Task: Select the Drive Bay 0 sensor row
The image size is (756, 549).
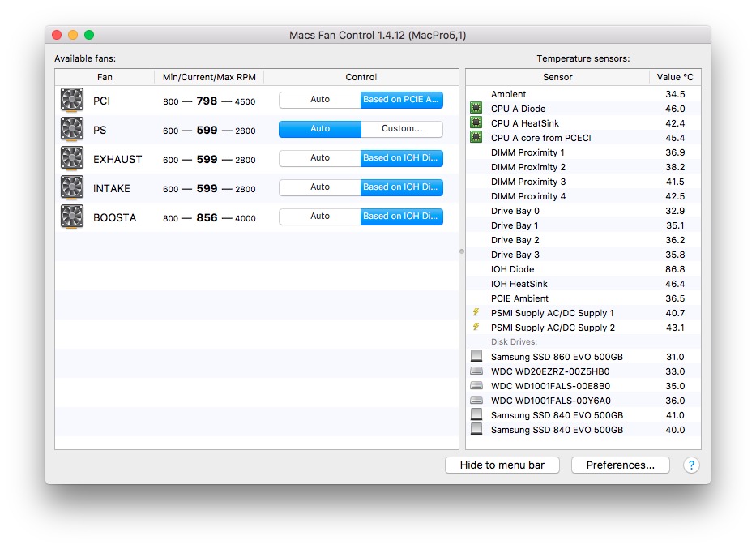Action: click(x=583, y=210)
